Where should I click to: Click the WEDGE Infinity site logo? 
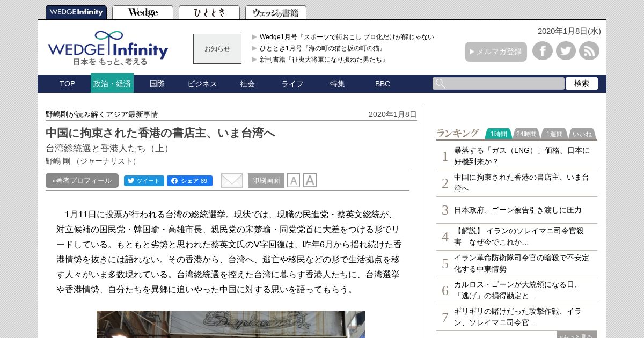[x=108, y=48]
